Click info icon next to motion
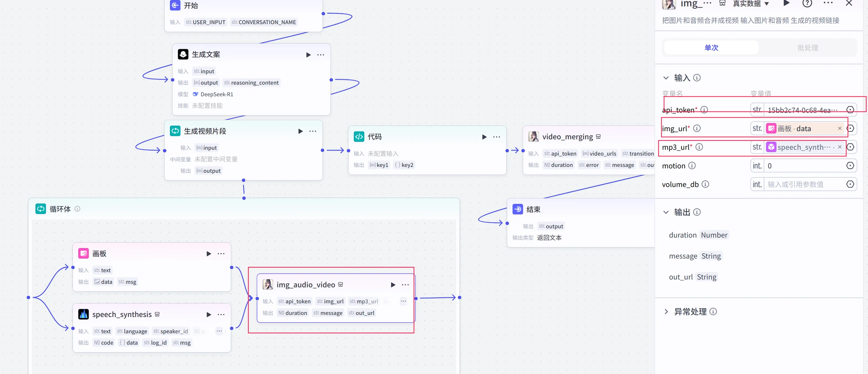The image size is (868, 374). pos(692,166)
